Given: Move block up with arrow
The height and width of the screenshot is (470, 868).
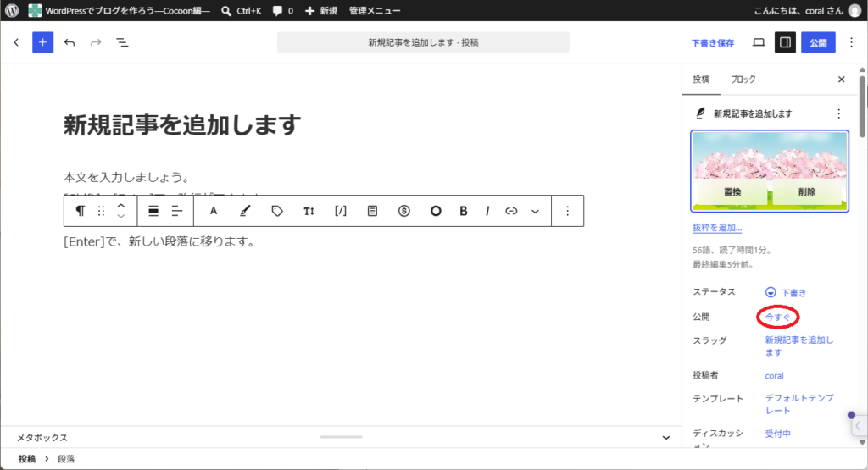Looking at the screenshot, I should (120, 206).
